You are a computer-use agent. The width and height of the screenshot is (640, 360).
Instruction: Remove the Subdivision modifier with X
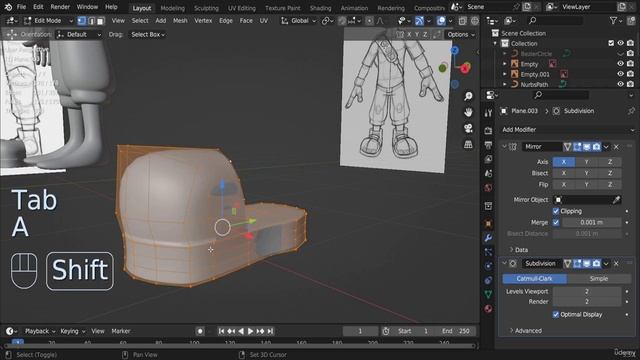pos(616,264)
